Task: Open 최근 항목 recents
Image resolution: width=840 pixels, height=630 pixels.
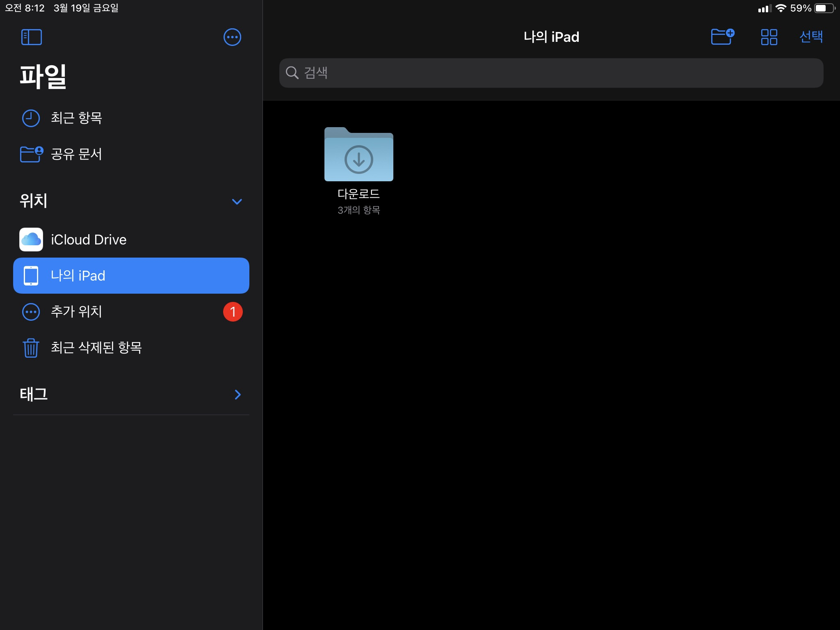Action: pos(76,118)
